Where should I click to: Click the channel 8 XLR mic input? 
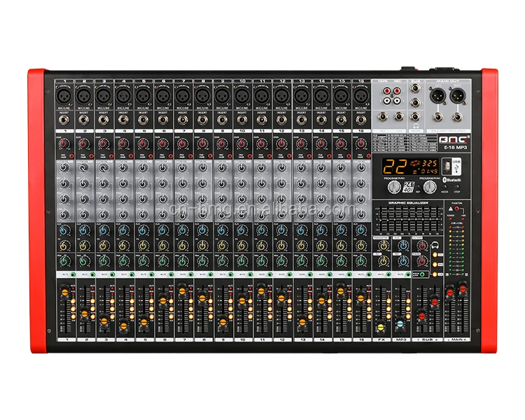pyautogui.click(x=202, y=96)
